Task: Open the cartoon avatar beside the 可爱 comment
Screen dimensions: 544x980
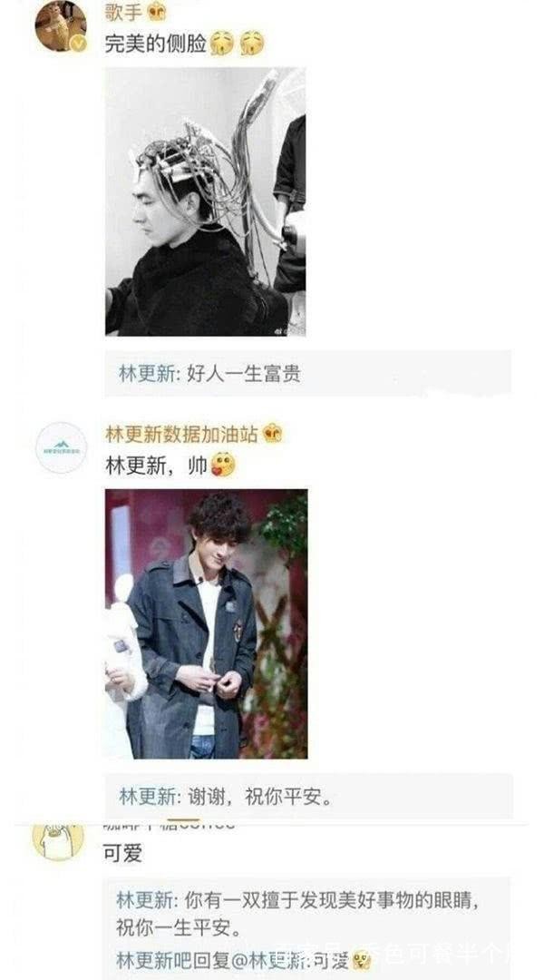Action: 58,841
